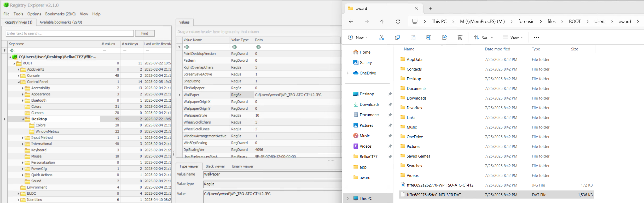Collapse the Desktop registry key
The image size is (644, 203).
tap(23, 119)
